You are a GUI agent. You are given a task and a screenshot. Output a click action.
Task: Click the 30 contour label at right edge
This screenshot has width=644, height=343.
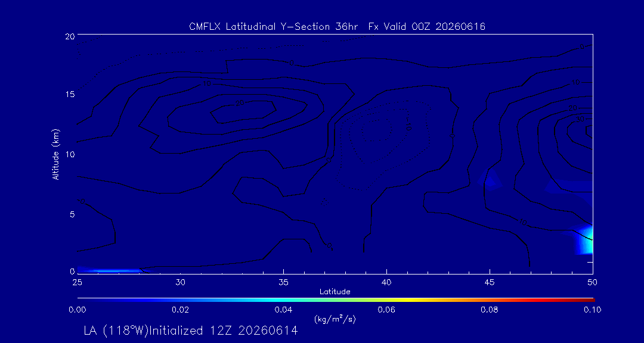point(580,119)
